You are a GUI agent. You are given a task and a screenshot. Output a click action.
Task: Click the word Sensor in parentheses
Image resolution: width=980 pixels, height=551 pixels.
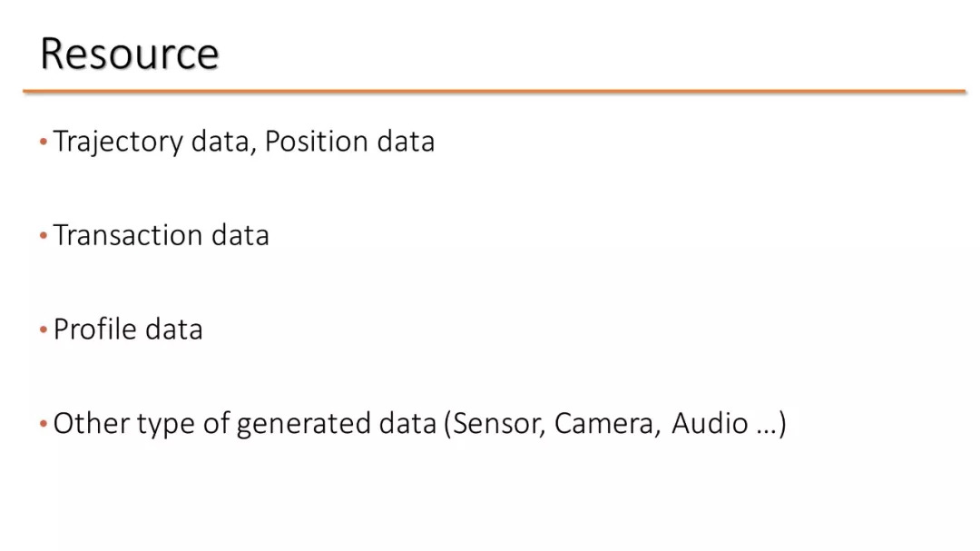[495, 423]
